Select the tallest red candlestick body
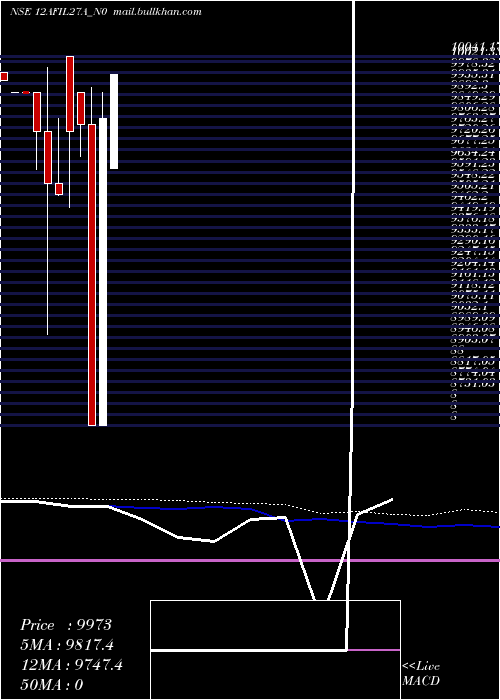Image resolution: width=500 pixels, height=700 pixels. pyautogui.click(x=92, y=275)
